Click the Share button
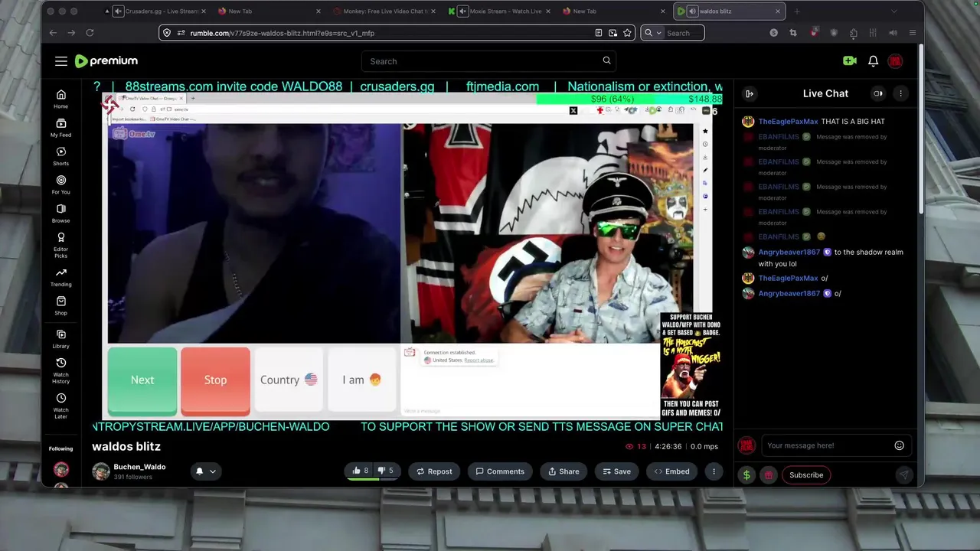The height and width of the screenshot is (551, 980). click(564, 471)
